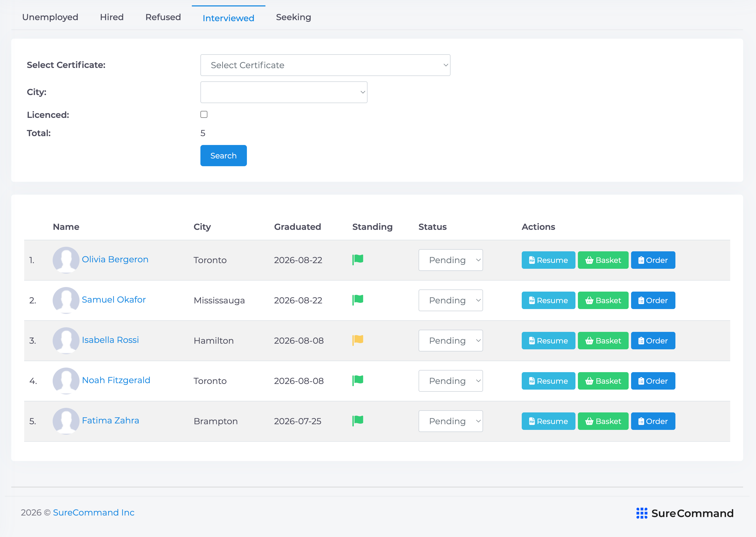The width and height of the screenshot is (756, 537).
Task: Enable the Licenced checkbox
Action: pyautogui.click(x=204, y=114)
